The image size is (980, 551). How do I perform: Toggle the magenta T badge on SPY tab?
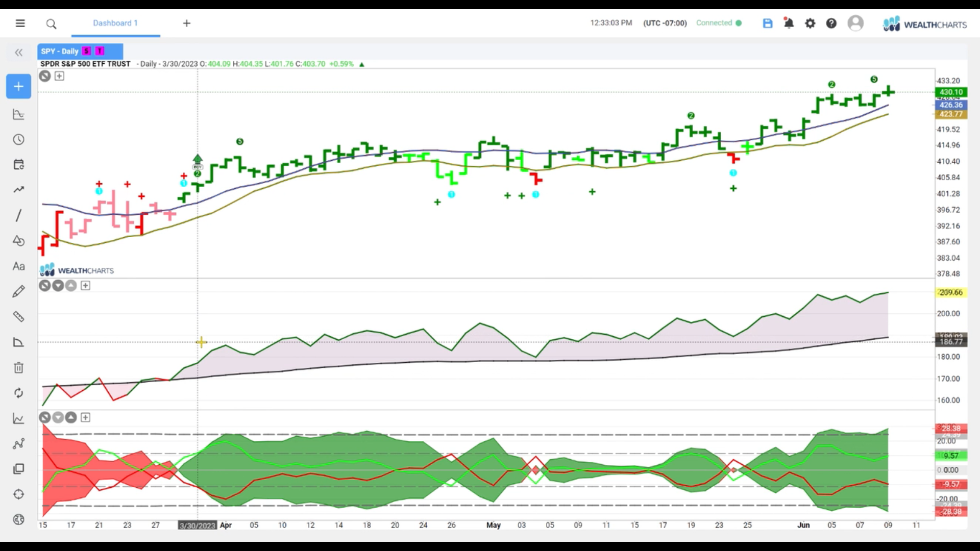tap(100, 51)
